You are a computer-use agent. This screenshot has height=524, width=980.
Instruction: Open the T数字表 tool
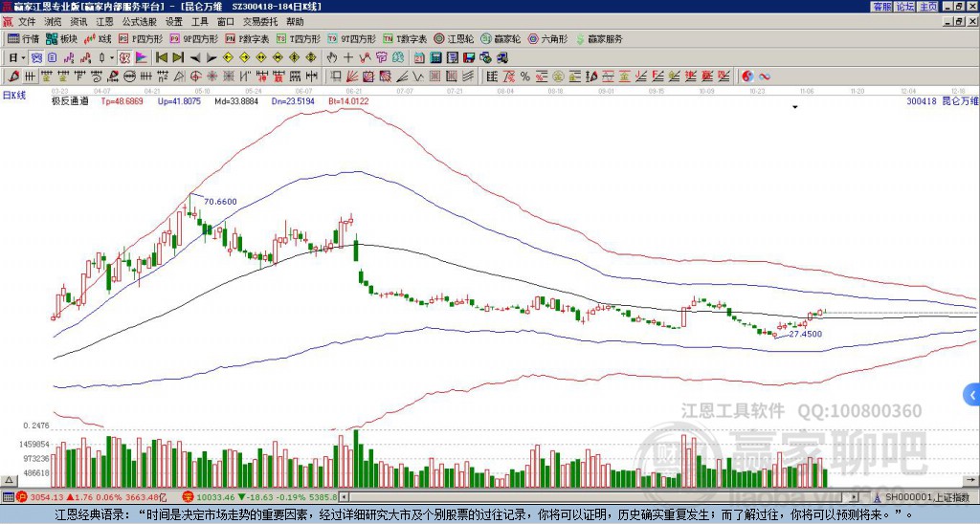(405, 38)
